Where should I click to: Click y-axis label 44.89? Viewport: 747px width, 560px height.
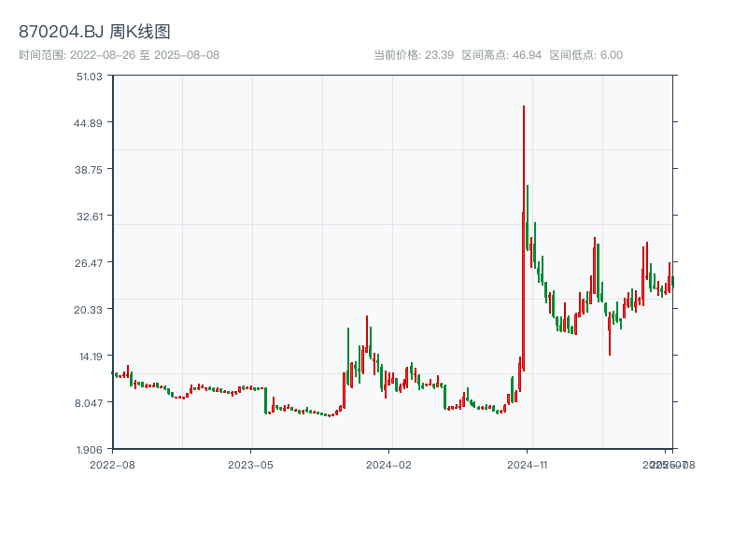pyautogui.click(x=88, y=123)
